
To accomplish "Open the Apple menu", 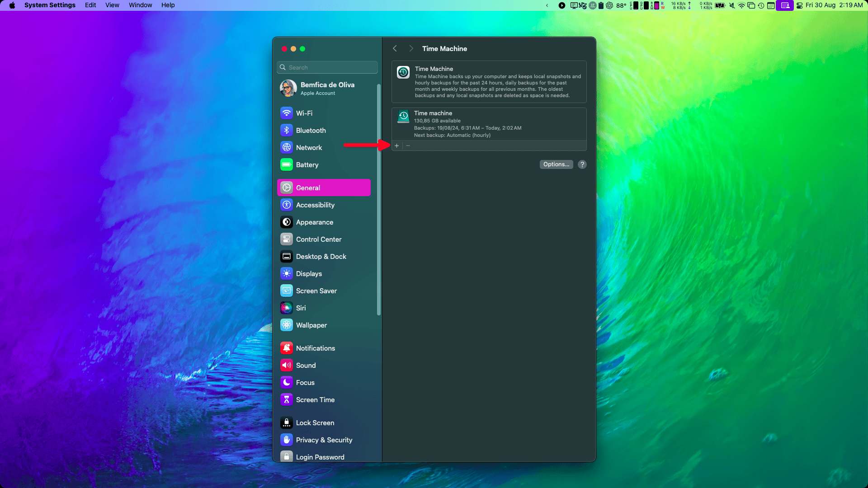I will [12, 5].
